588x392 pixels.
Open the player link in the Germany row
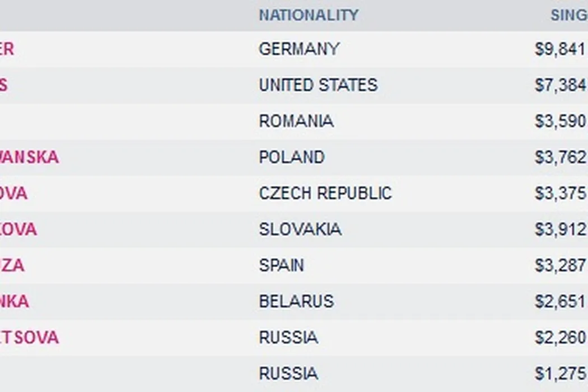[x=7, y=49]
